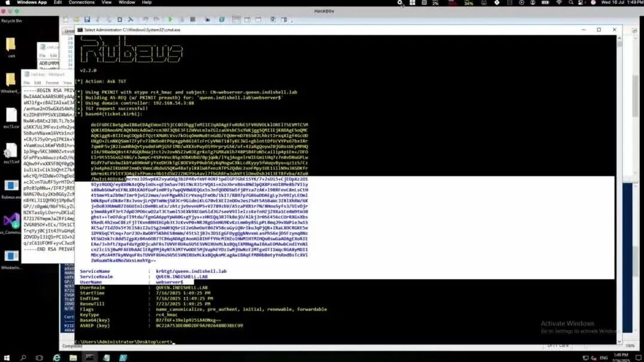
Task: Click the New file icon in background toolbar
Action: click(x=66, y=19)
